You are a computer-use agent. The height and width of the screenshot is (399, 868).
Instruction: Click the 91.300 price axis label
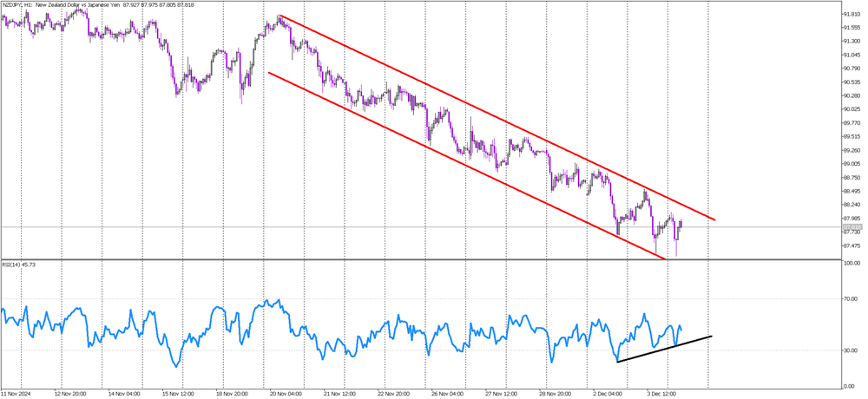point(851,42)
